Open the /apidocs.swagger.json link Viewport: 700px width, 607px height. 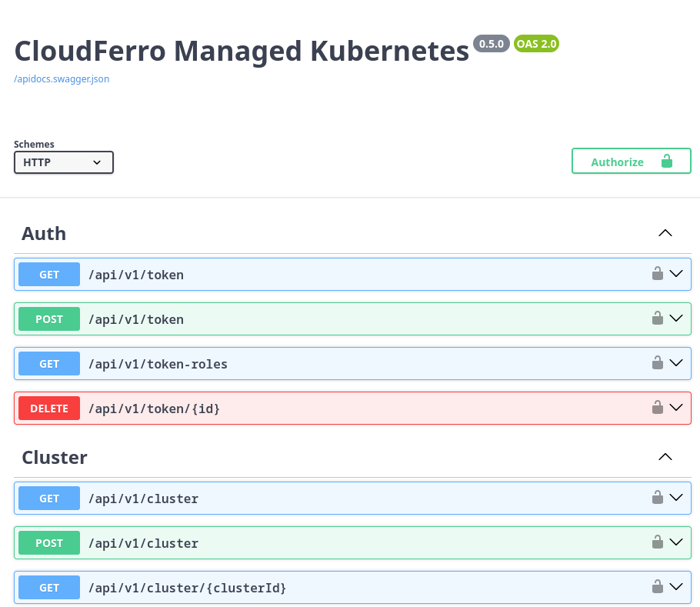click(62, 78)
